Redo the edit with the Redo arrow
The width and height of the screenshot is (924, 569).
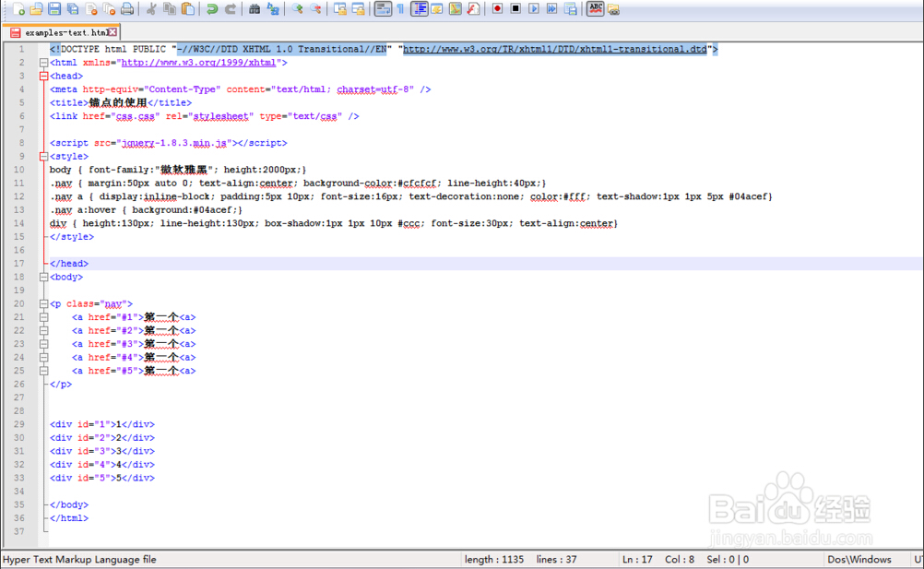[x=231, y=9]
